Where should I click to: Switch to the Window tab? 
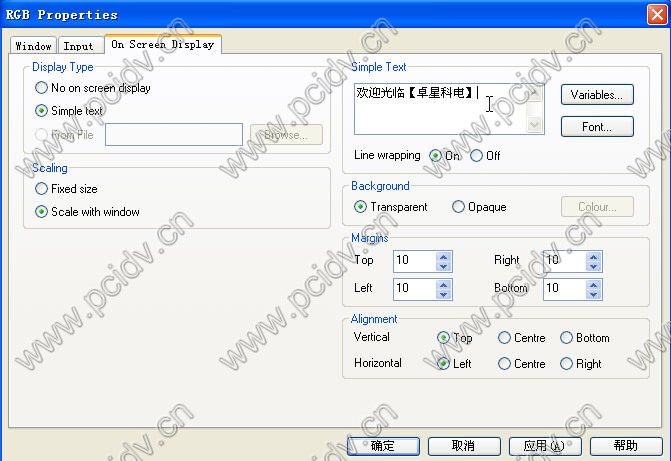33,46
